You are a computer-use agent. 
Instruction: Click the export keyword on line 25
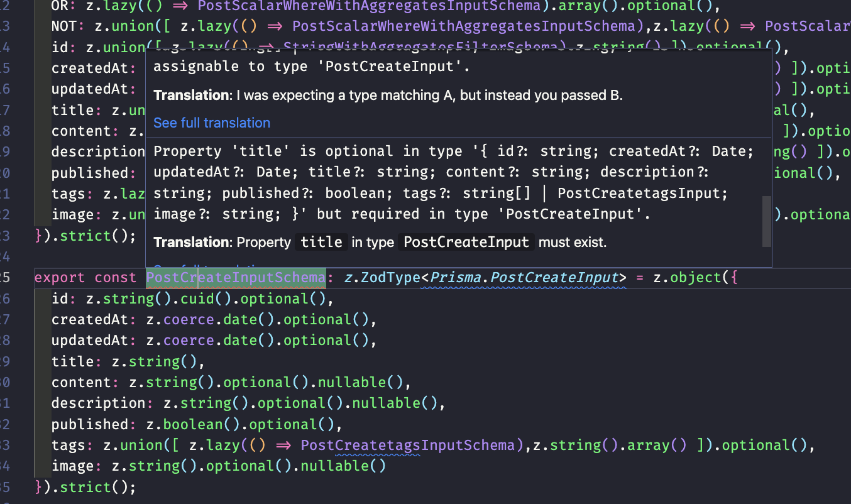coord(53,277)
